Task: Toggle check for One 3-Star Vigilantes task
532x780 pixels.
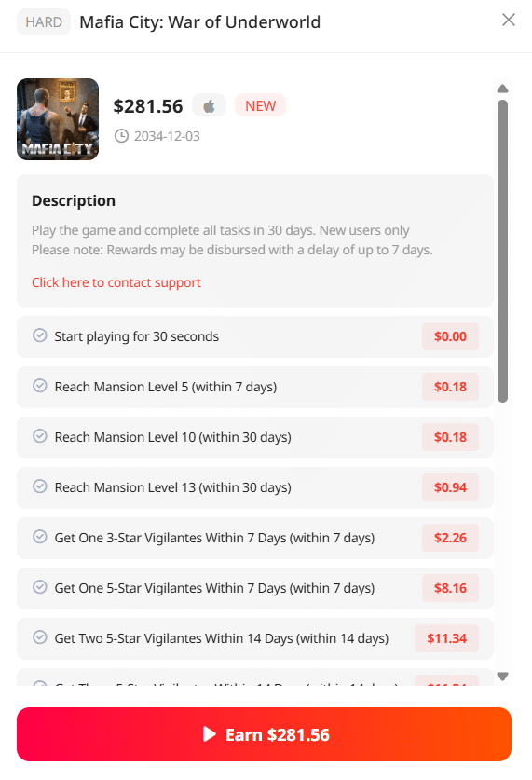Action: tap(40, 537)
